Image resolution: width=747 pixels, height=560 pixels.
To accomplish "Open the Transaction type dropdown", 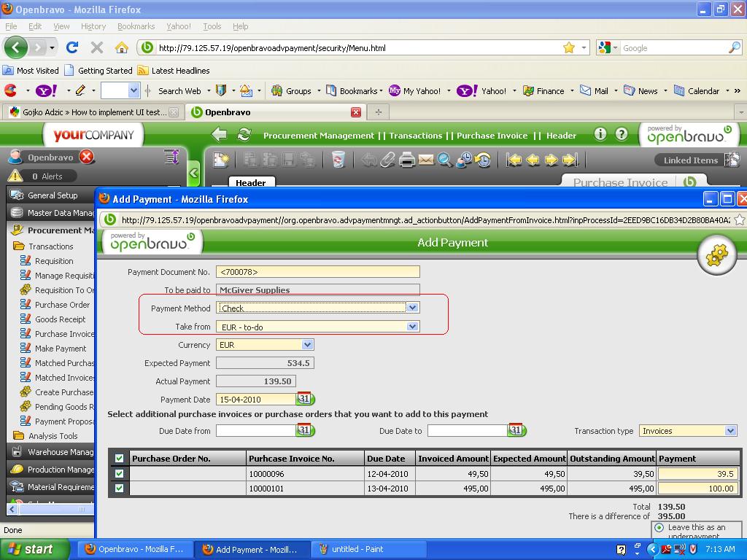I will 730,430.
